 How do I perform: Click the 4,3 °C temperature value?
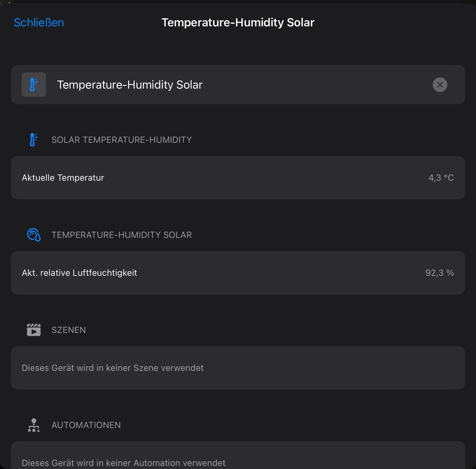pos(441,178)
